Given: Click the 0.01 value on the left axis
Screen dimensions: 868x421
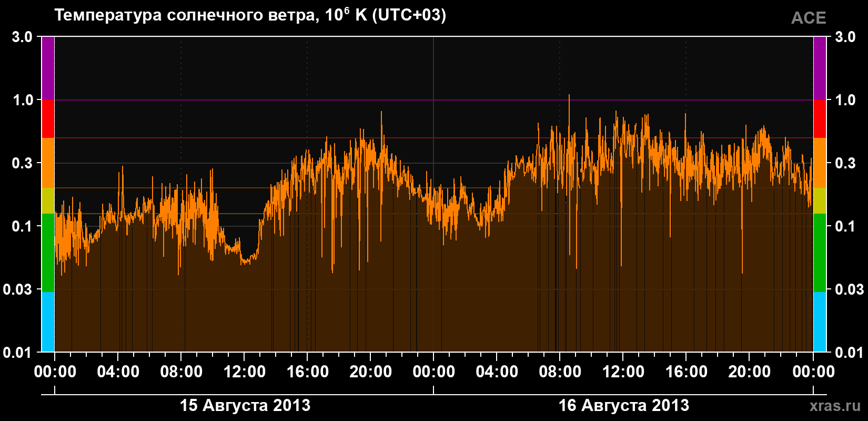Looking at the screenshot, I should point(18,353).
